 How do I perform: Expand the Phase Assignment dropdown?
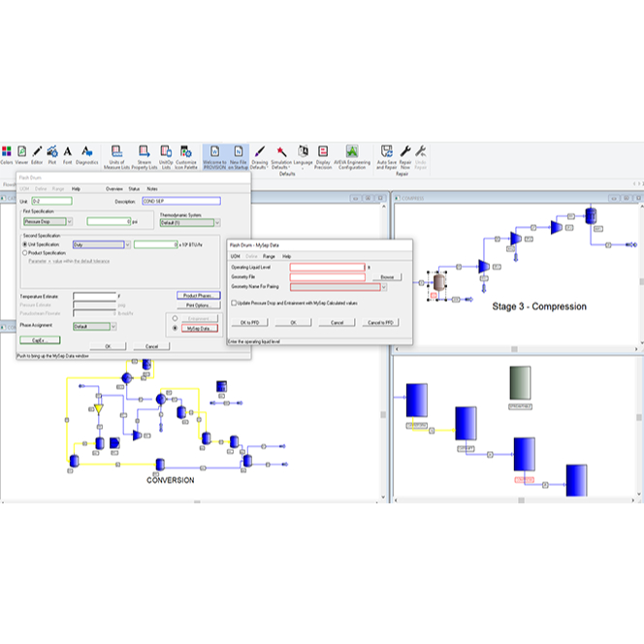[x=113, y=327]
